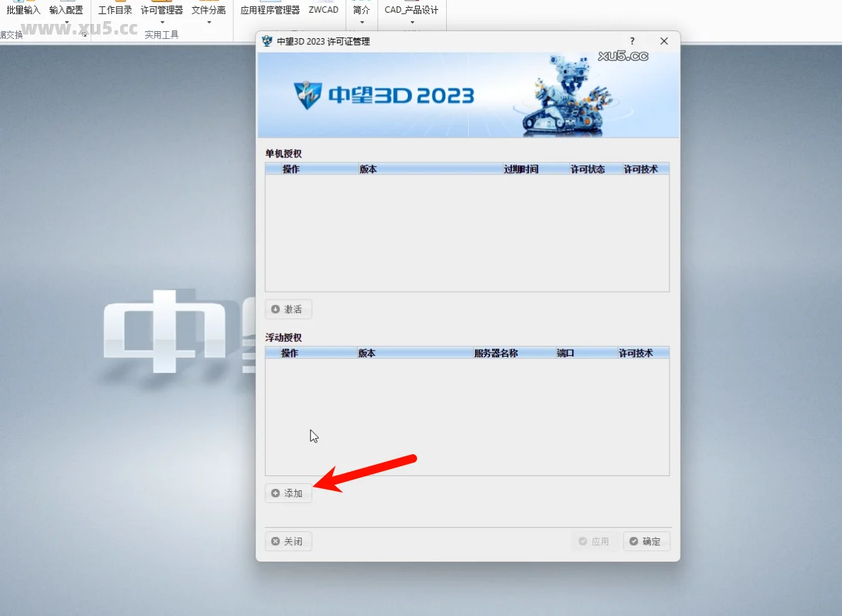Click the 许可状态 column header
Screen dimensions: 842x616
point(587,170)
